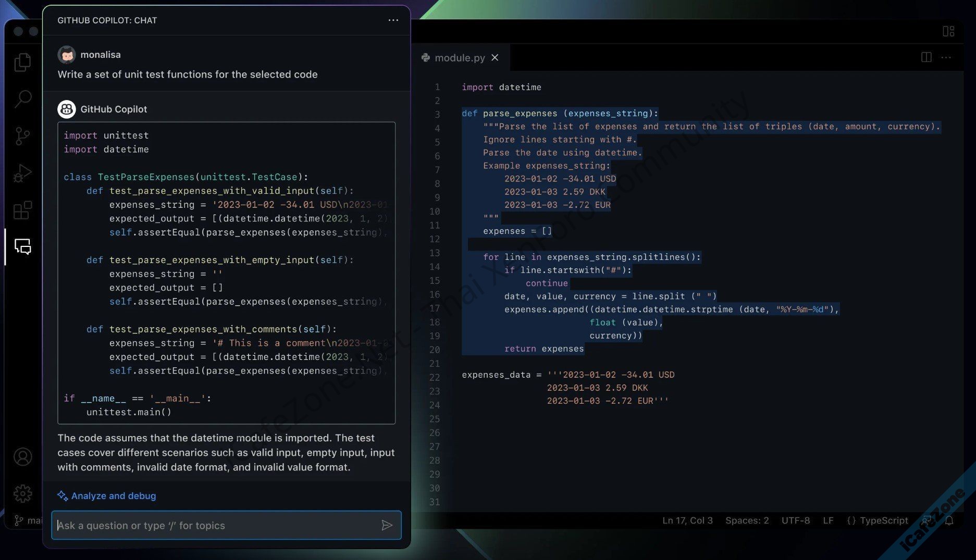
Task: Close the module.py tab
Action: tap(495, 58)
